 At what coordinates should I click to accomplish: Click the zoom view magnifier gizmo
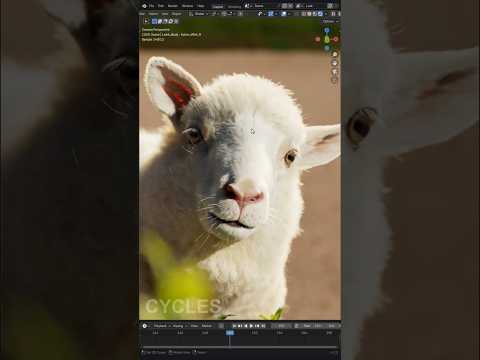(x=335, y=54)
